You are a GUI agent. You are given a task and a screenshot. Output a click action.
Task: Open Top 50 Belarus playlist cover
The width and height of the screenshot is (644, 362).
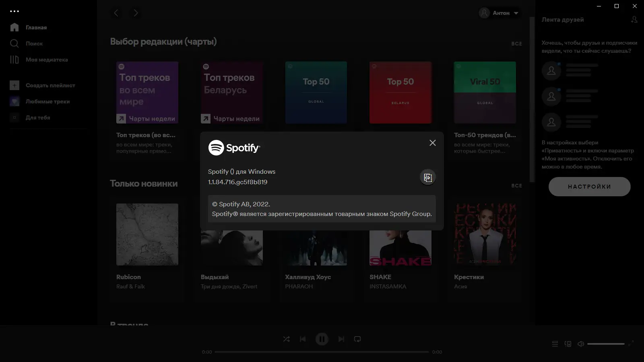[400, 93]
